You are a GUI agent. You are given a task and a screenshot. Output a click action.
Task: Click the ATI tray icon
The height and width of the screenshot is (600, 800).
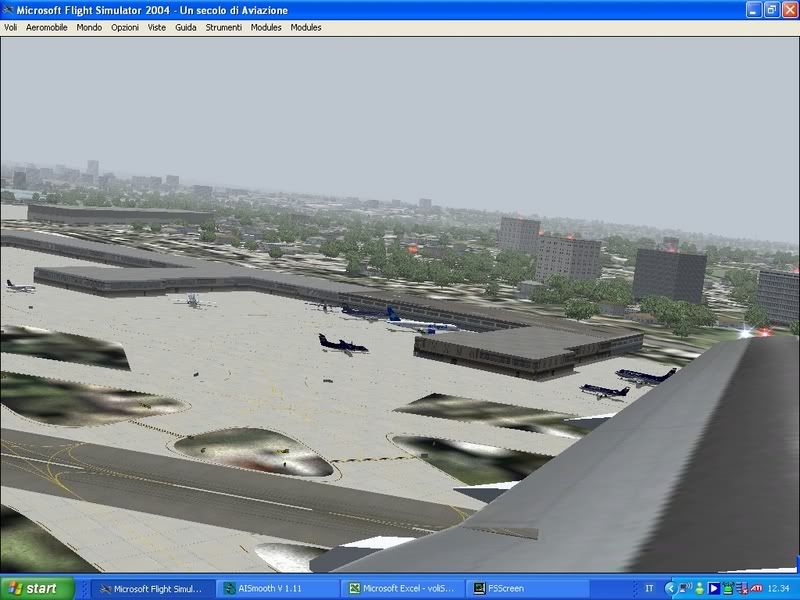coord(756,589)
